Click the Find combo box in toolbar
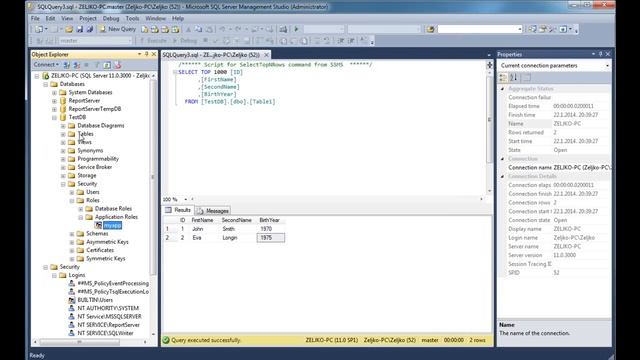Image resolution: width=640 pixels, height=360 pixels. [x=480, y=29]
